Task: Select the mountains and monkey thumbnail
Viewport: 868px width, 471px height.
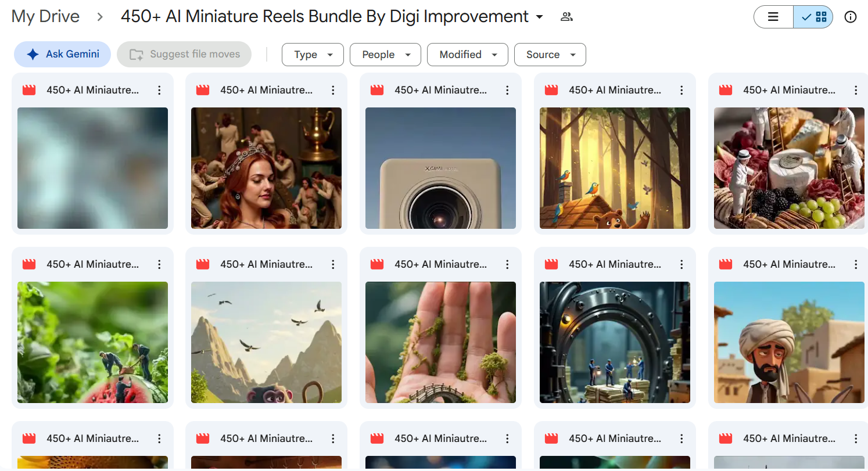Action: pyautogui.click(x=266, y=343)
